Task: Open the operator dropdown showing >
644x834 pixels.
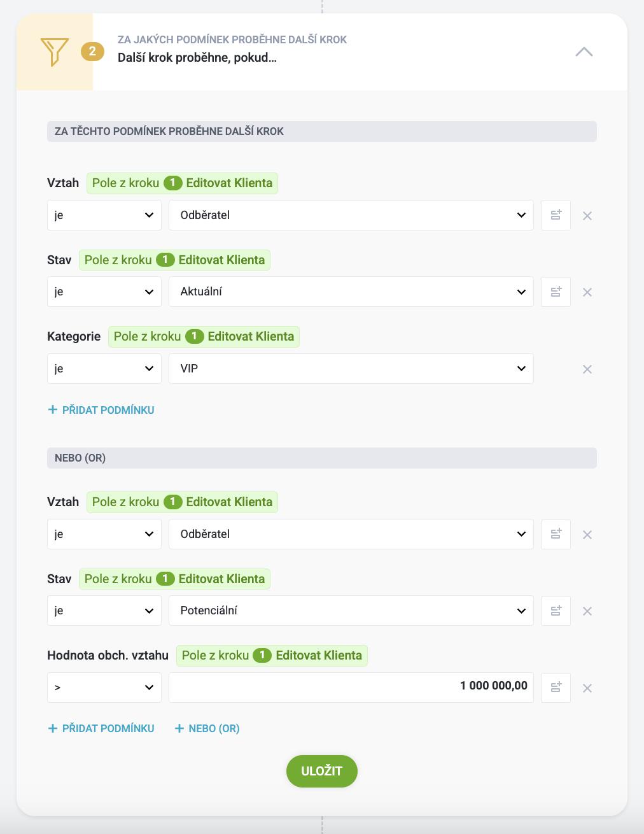Action: point(104,688)
